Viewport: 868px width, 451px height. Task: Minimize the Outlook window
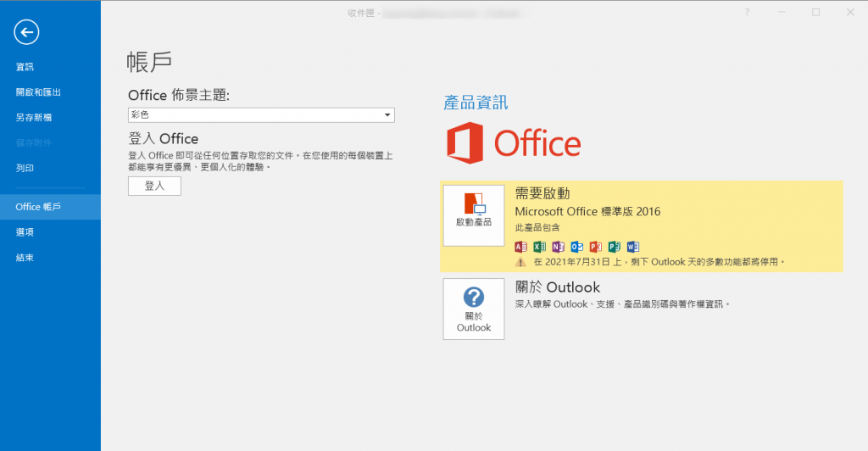coord(782,12)
